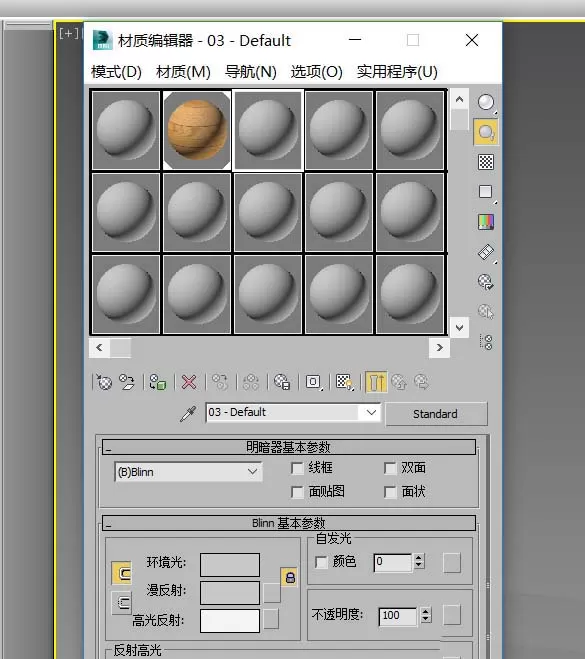The height and width of the screenshot is (659, 585).
Task: Click the Sample UV Tiling icon
Action: (486, 192)
